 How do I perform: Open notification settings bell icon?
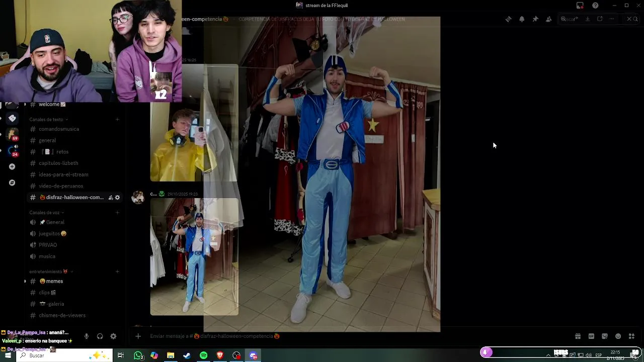point(522,19)
